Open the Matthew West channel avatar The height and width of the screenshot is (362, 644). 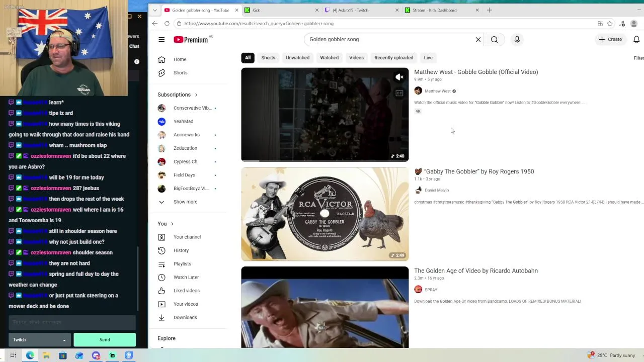(x=418, y=90)
